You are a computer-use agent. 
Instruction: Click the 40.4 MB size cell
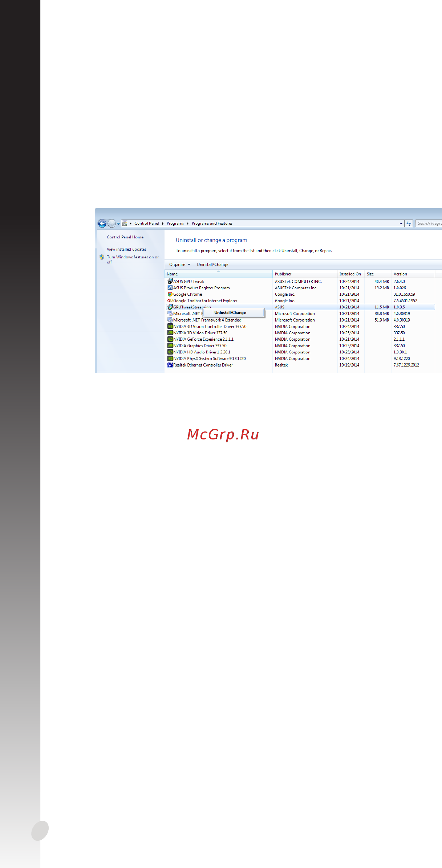pyautogui.click(x=381, y=282)
